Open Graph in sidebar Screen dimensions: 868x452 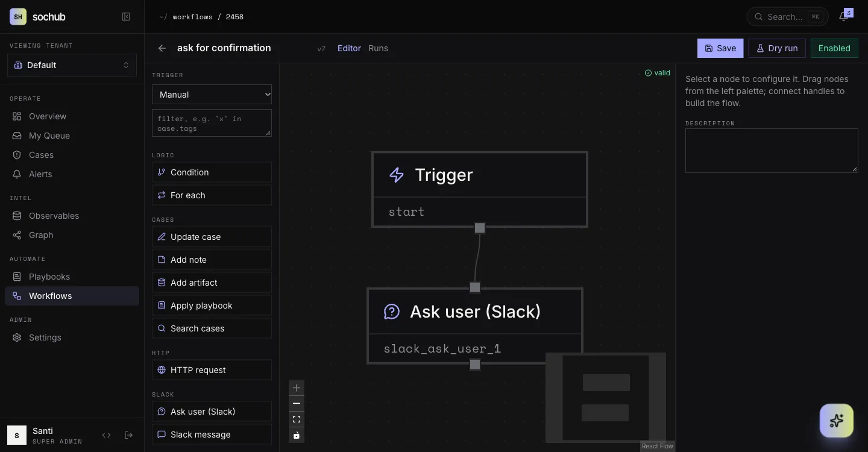tap(72, 235)
